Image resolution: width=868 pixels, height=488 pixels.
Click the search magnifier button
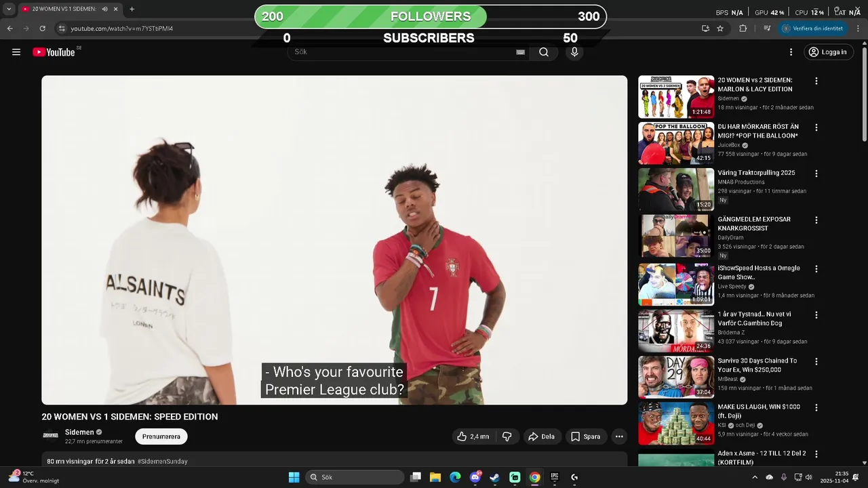(544, 52)
